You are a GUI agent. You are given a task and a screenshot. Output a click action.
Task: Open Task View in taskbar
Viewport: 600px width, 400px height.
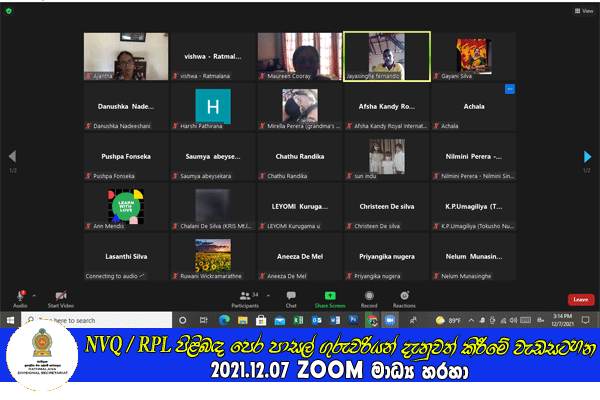(204, 320)
